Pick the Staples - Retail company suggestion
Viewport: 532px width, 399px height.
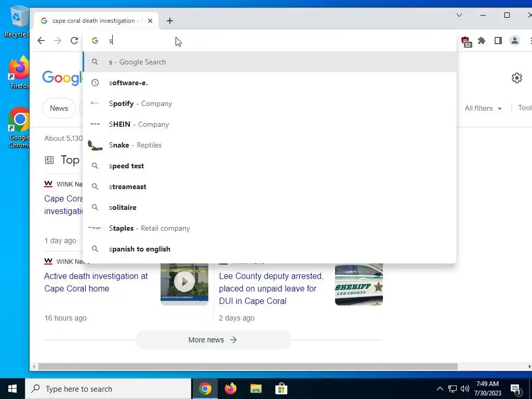(270, 229)
